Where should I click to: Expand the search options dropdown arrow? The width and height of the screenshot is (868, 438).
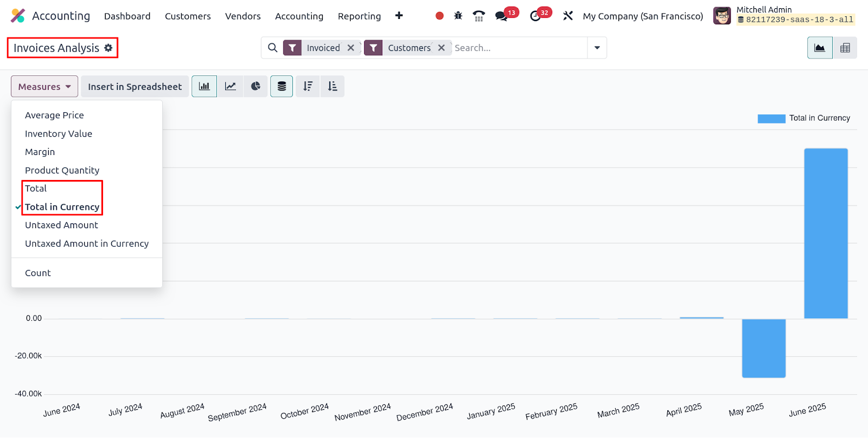click(597, 48)
